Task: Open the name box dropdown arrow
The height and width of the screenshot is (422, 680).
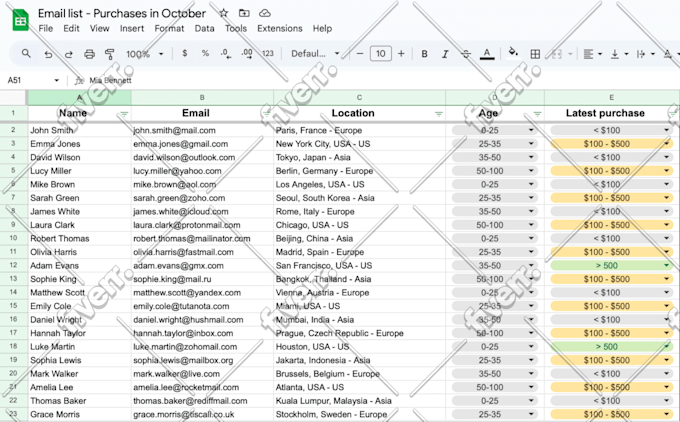Action: [x=56, y=80]
